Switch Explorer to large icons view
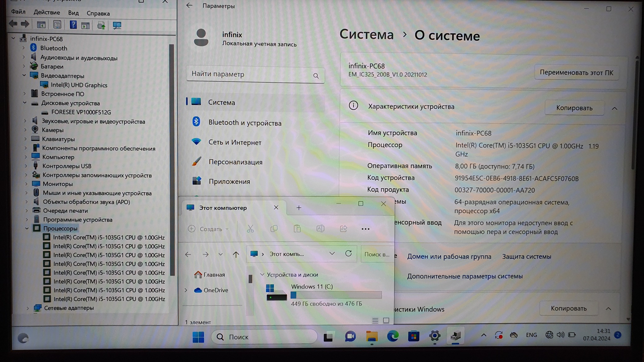The height and width of the screenshot is (362, 644). [386, 321]
